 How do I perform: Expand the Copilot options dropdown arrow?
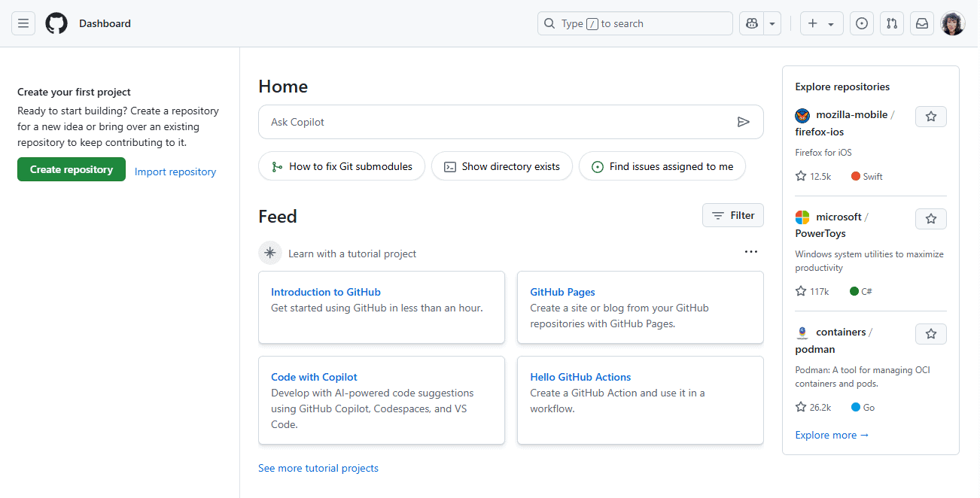pyautogui.click(x=772, y=23)
